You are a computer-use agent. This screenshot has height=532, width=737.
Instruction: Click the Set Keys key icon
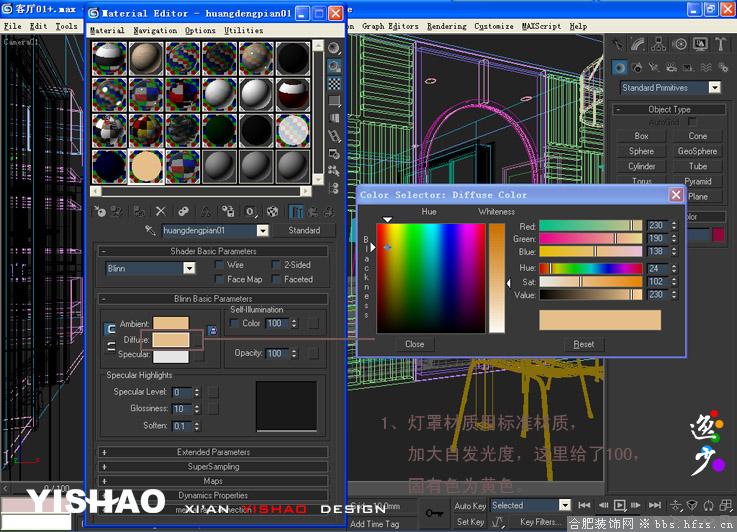[x=434, y=513]
